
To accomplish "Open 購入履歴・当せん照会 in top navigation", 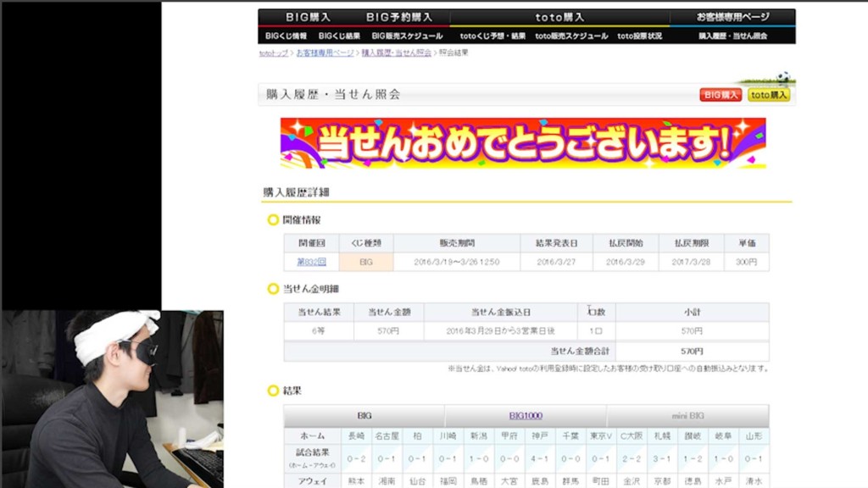I will tap(732, 36).
